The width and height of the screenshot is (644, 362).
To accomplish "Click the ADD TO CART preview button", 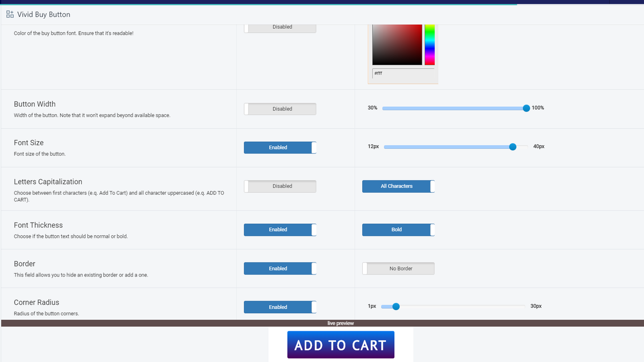I will pyautogui.click(x=341, y=344).
